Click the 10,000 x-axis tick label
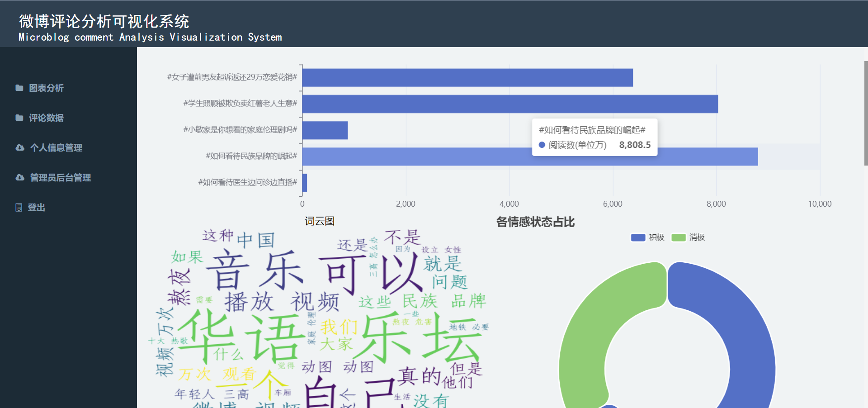The width and height of the screenshot is (868, 408). (820, 204)
